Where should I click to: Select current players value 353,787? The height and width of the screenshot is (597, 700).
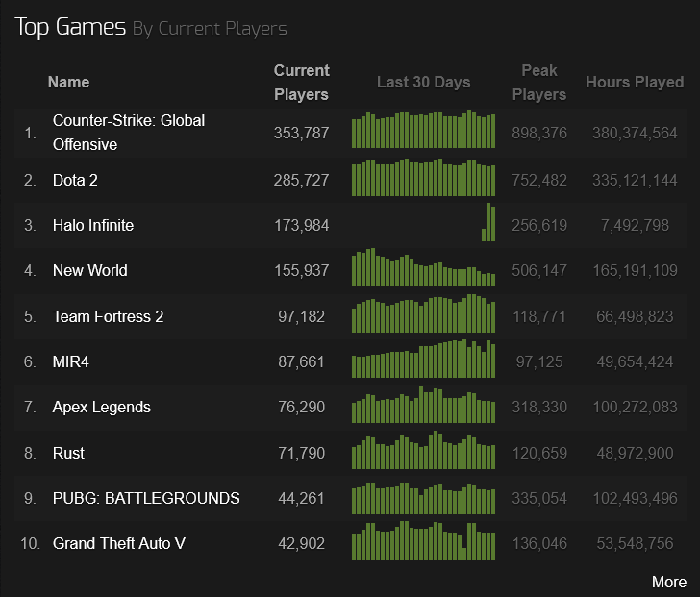[x=301, y=133]
